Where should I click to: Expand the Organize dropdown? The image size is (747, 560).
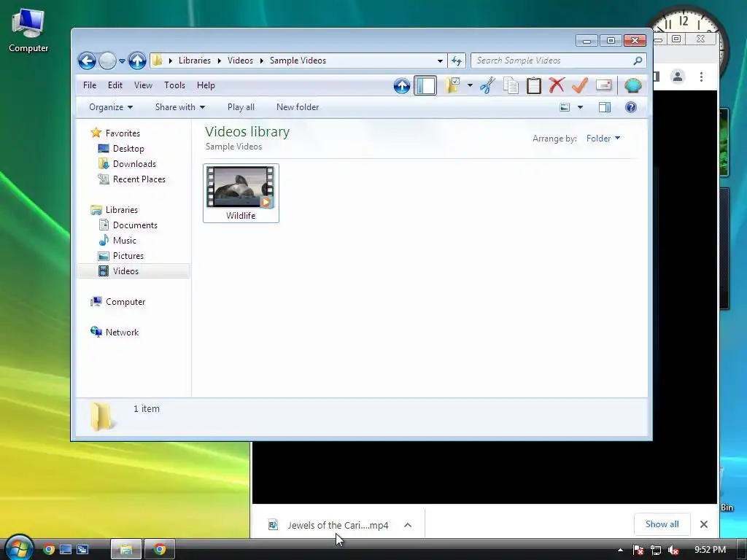(111, 107)
